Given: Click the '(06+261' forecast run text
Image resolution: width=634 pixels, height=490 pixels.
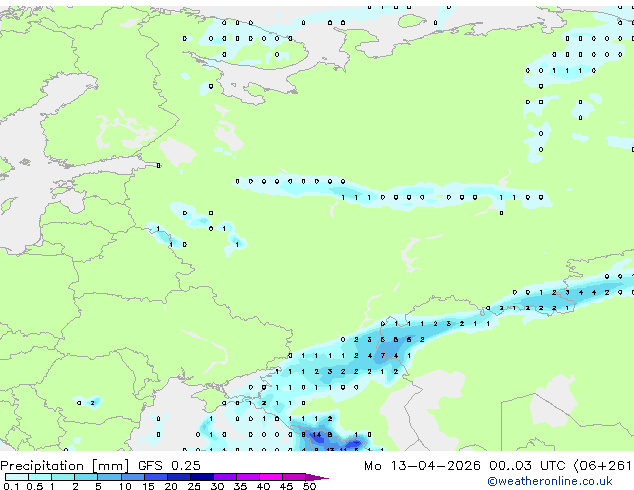Looking at the screenshot, I should pyautogui.click(x=602, y=466).
